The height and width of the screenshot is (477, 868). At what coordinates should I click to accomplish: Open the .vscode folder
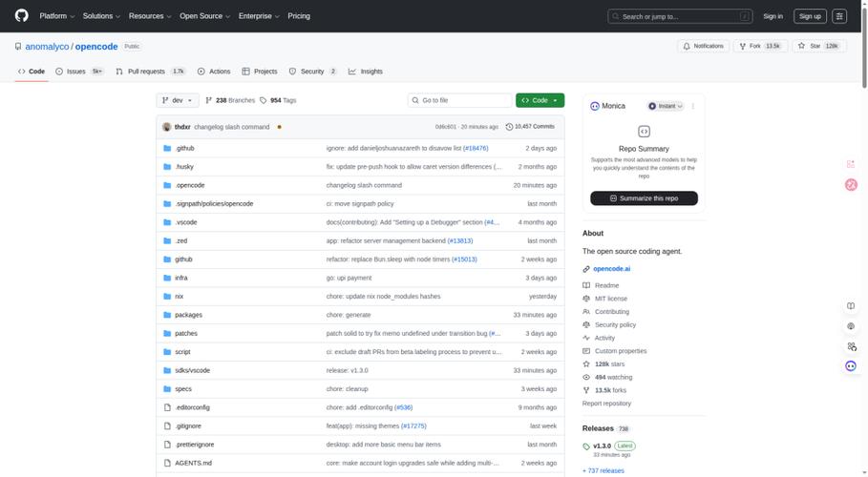[x=186, y=222]
